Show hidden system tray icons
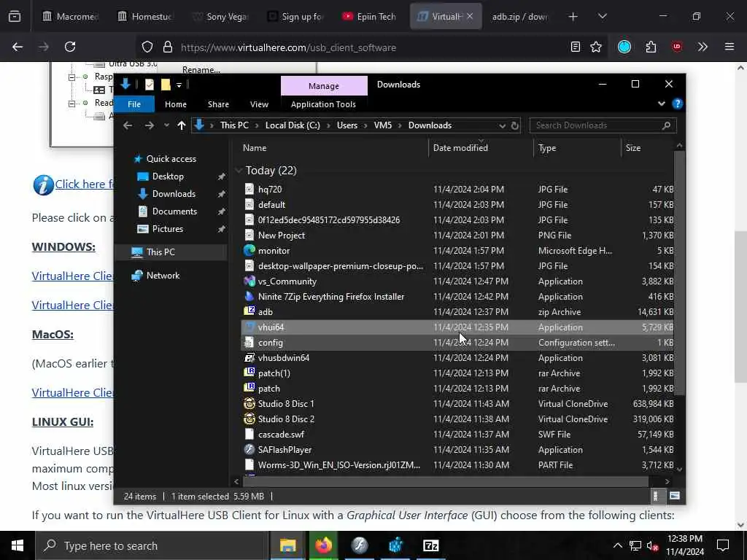Image resolution: width=747 pixels, height=560 pixels. pyautogui.click(x=617, y=545)
